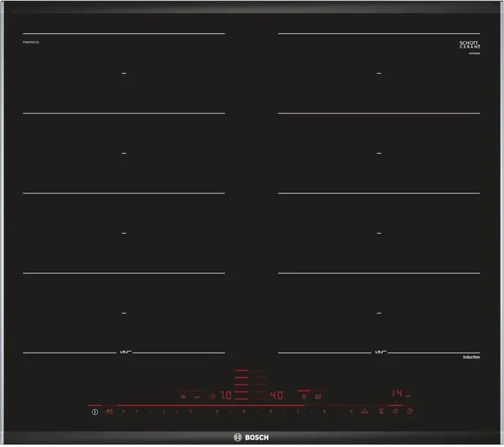
Task: Tap the small clock icon beside 7.0
Action: 212,396
